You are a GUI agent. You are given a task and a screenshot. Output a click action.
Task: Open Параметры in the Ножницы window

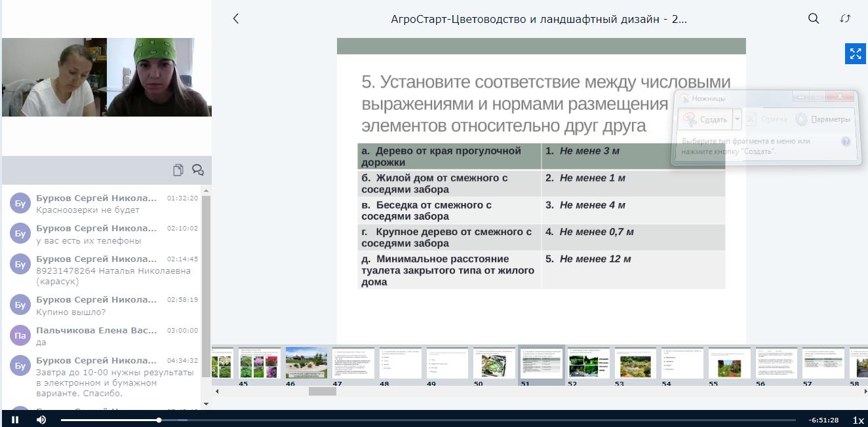[823, 119]
